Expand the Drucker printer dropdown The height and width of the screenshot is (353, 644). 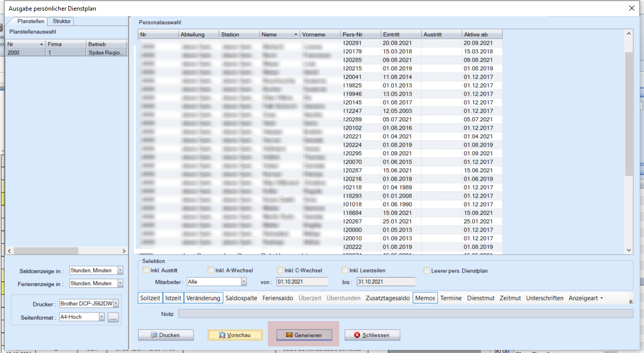pos(116,303)
